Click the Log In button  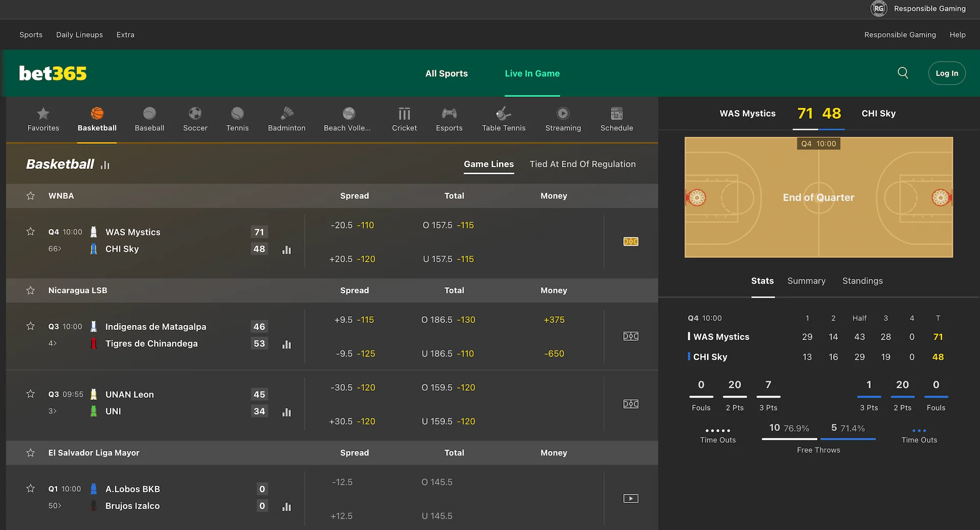947,73
